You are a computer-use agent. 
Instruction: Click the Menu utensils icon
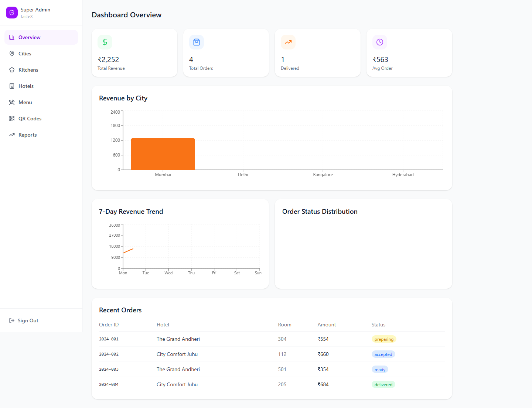[x=12, y=102]
